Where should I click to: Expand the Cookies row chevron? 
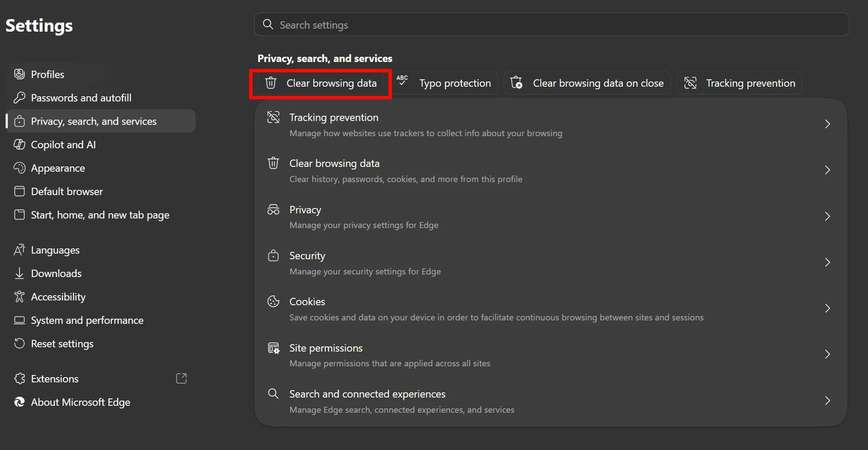click(x=828, y=308)
